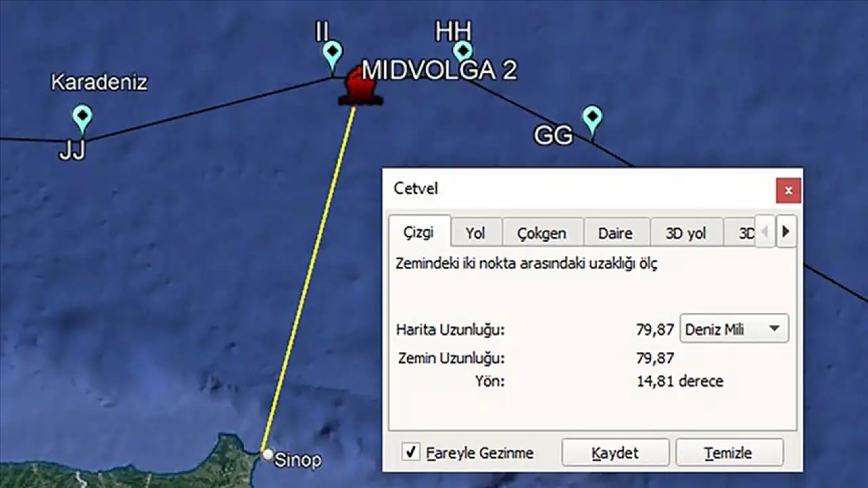
Task: Select the GG placemark pin
Action: coord(593,121)
